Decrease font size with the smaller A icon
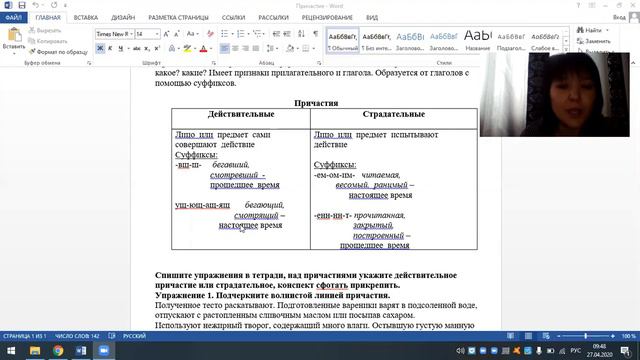Viewport: 640px width, 360px height. click(x=176, y=34)
